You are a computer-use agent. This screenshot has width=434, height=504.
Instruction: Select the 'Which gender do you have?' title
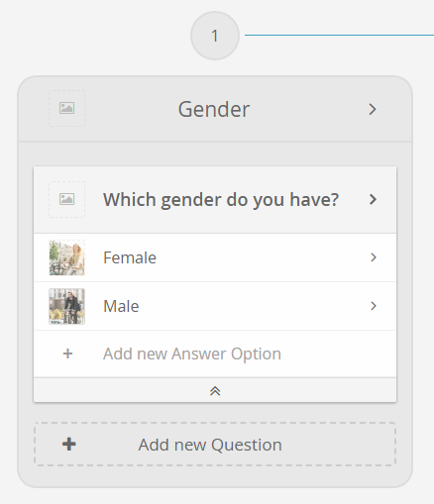(x=221, y=200)
